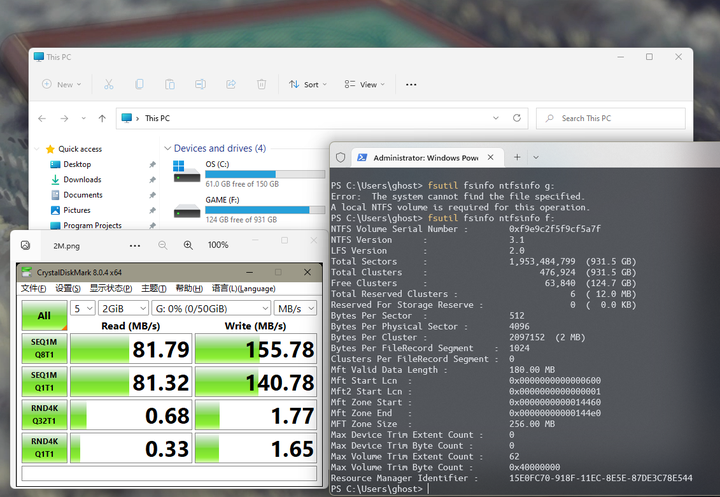Screen dimensions: 720x497
Task: Open the 帮助(H) menu
Action: (189, 288)
